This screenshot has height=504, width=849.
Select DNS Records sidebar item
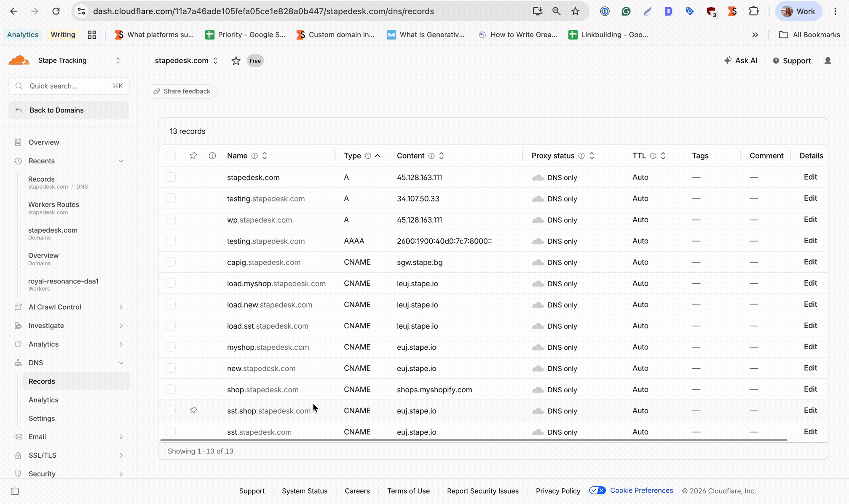pos(76,381)
